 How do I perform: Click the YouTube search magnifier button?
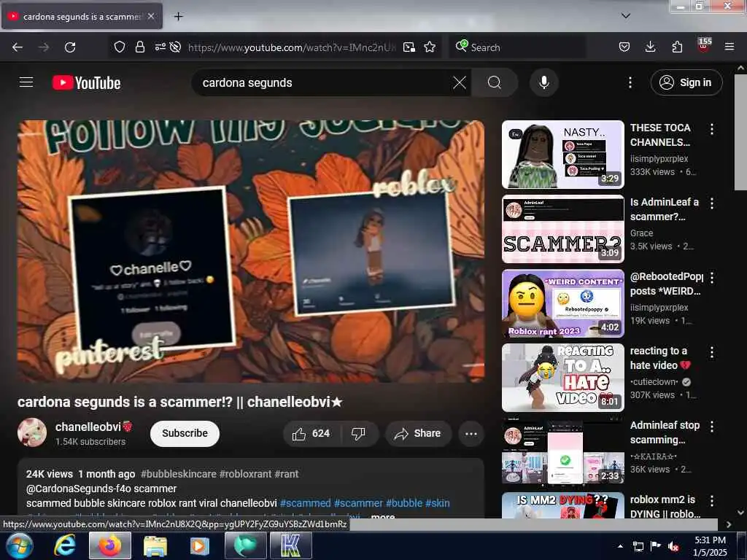[494, 83]
